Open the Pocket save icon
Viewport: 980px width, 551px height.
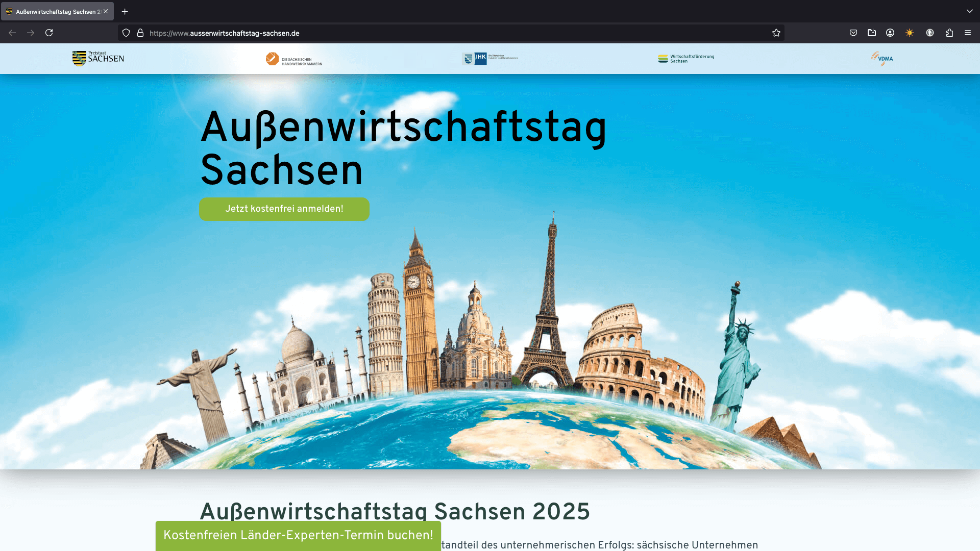[853, 33]
